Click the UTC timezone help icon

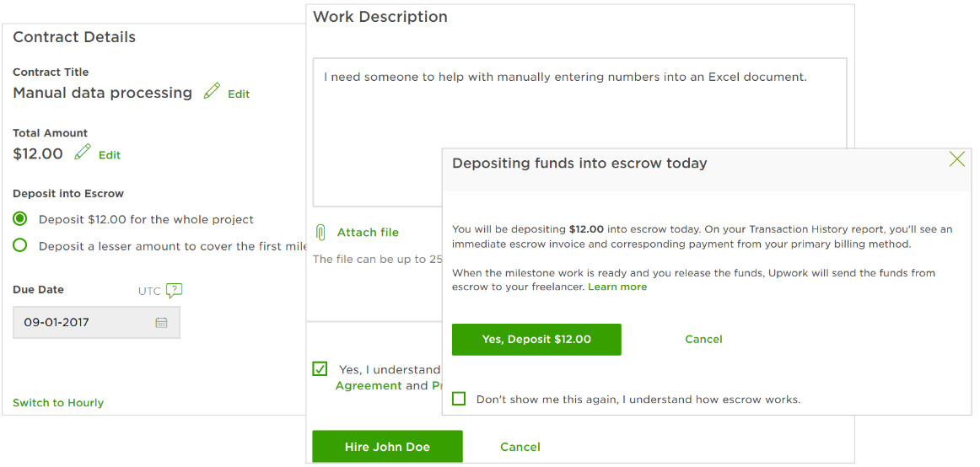[174, 291]
